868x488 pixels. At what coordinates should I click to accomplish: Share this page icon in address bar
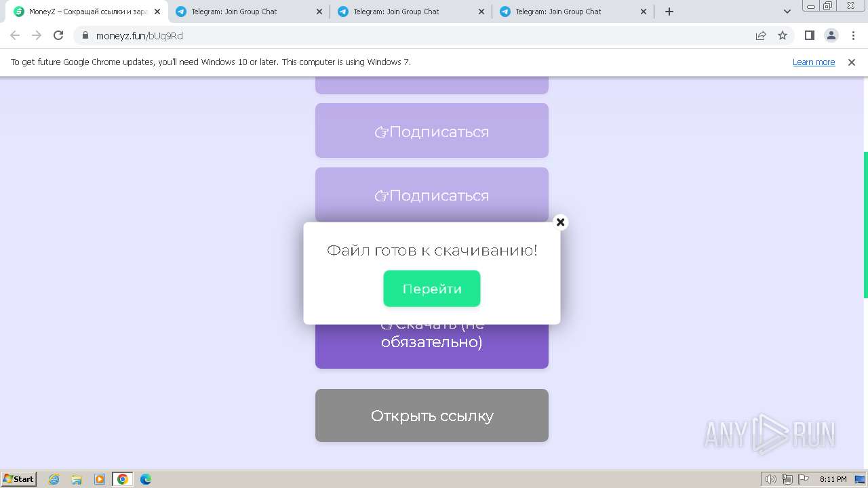coord(761,35)
